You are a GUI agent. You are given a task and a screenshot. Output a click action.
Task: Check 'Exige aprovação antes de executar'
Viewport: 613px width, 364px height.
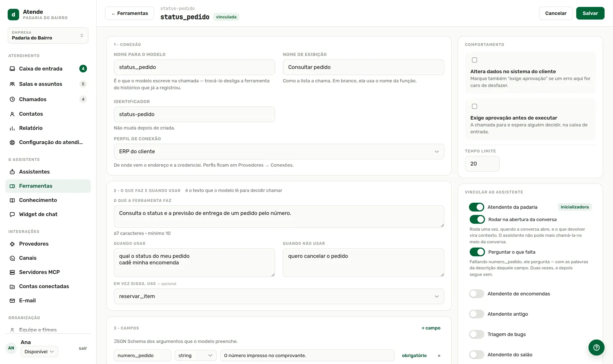coord(474,106)
